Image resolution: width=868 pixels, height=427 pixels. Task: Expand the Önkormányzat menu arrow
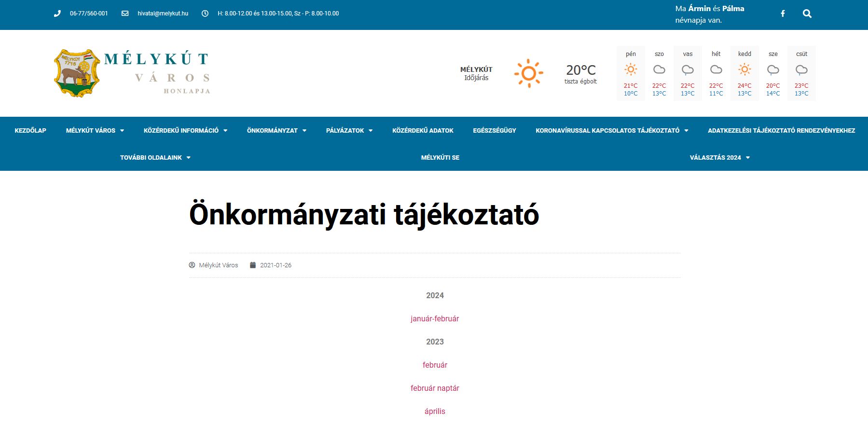click(304, 131)
